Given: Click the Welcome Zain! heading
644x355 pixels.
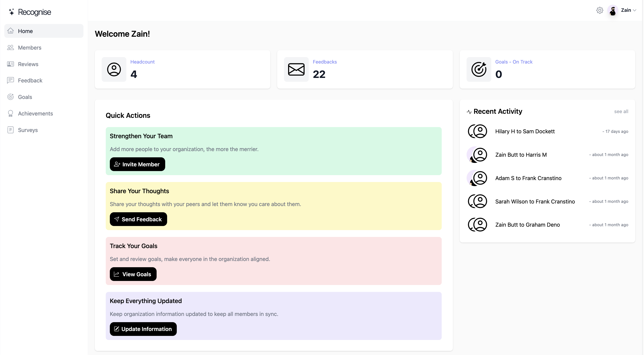Looking at the screenshot, I should (x=122, y=34).
